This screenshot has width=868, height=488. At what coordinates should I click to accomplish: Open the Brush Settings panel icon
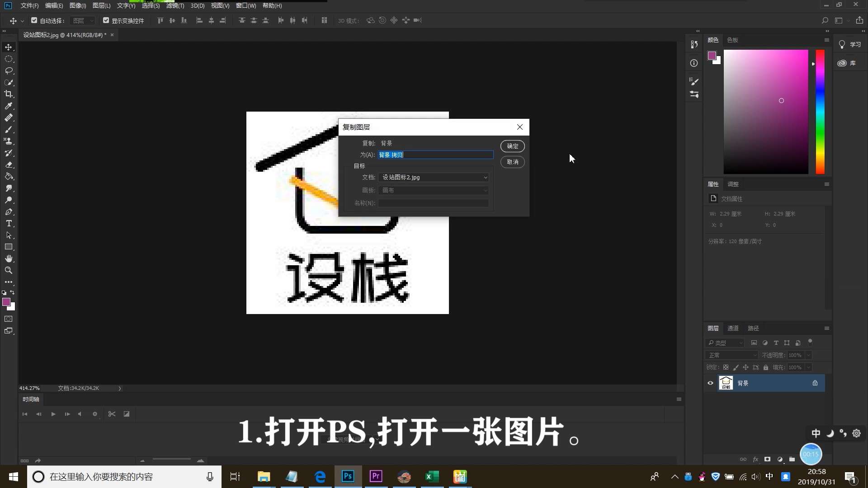(x=694, y=81)
